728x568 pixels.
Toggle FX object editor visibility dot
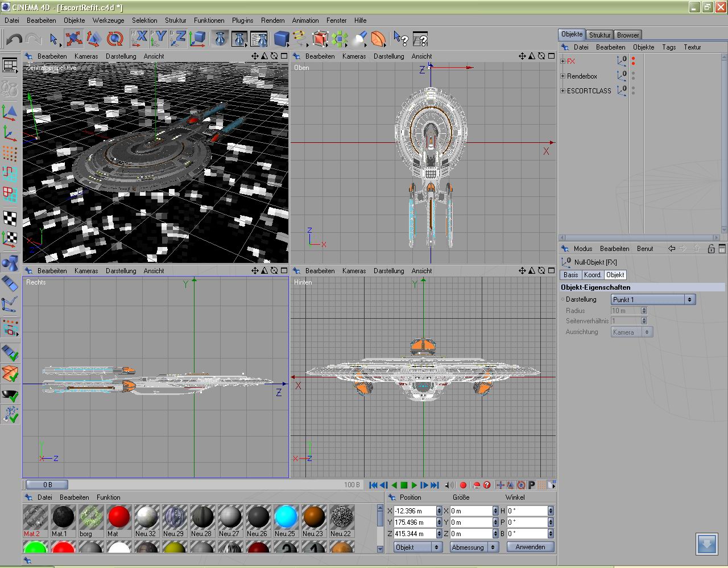tap(633, 58)
